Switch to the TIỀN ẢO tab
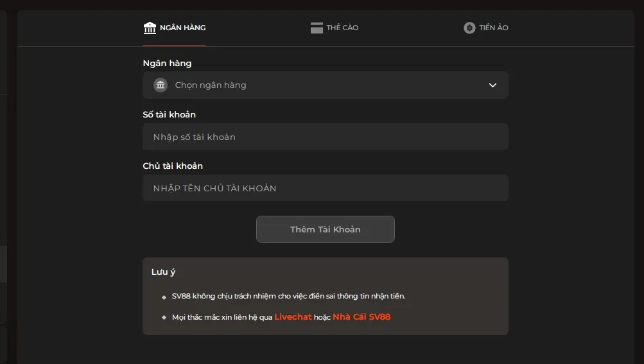 (x=486, y=28)
